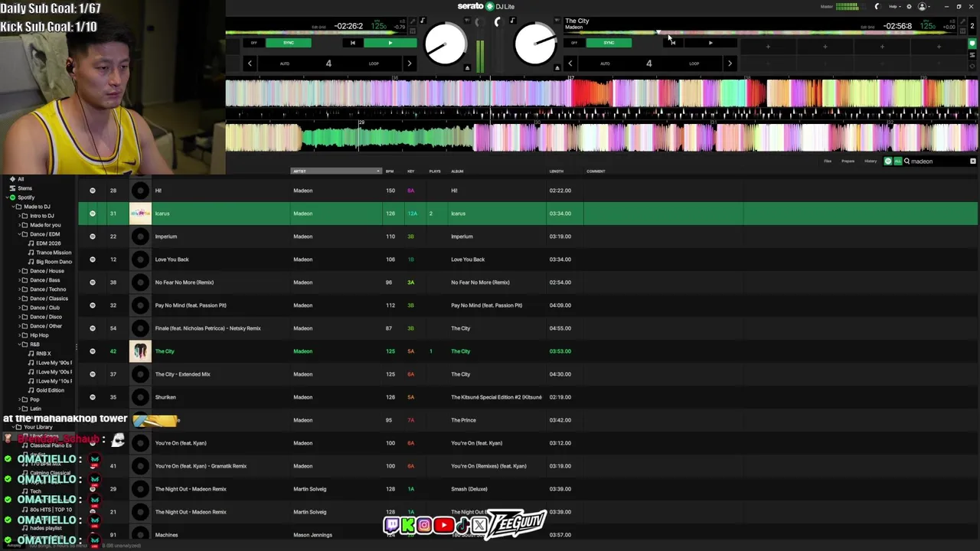The height and width of the screenshot is (551, 980).
Task: Halve the left deck auto loop size
Action: point(250,64)
